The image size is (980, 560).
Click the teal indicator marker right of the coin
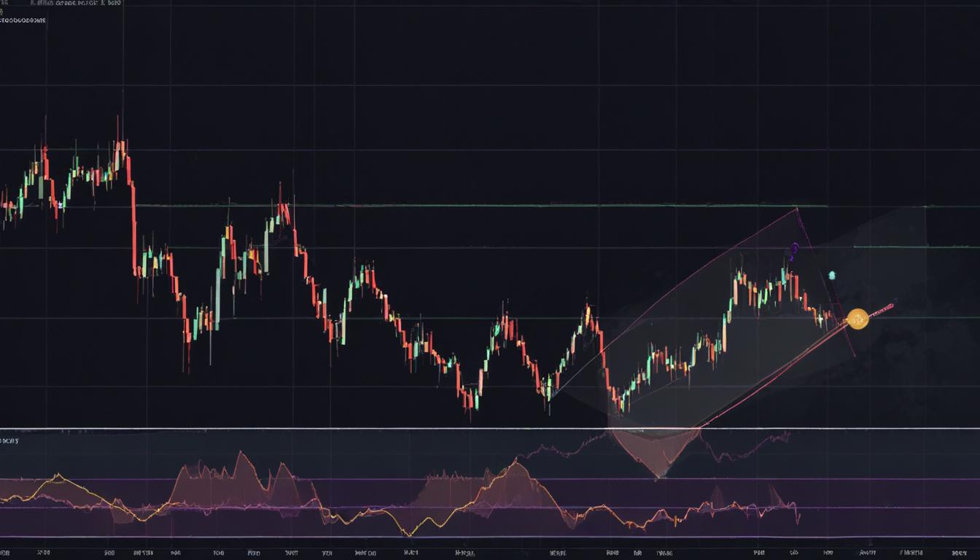832,275
